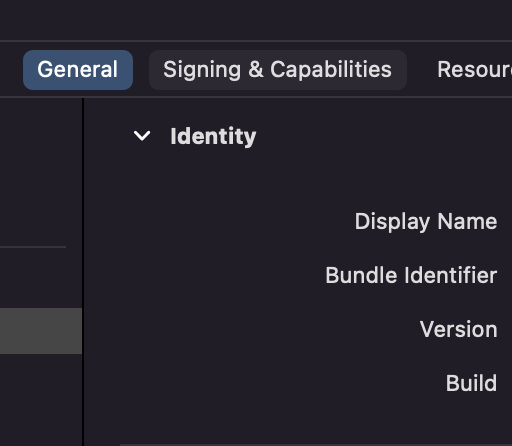The width and height of the screenshot is (512, 446).
Task: Collapse the Identity section chevron
Action: pos(142,136)
